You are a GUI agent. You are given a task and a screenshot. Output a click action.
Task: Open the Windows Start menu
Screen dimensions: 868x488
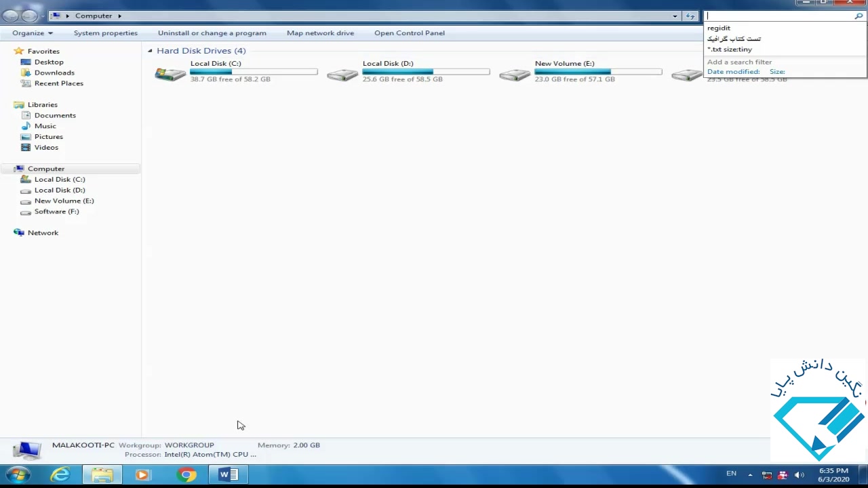18,474
